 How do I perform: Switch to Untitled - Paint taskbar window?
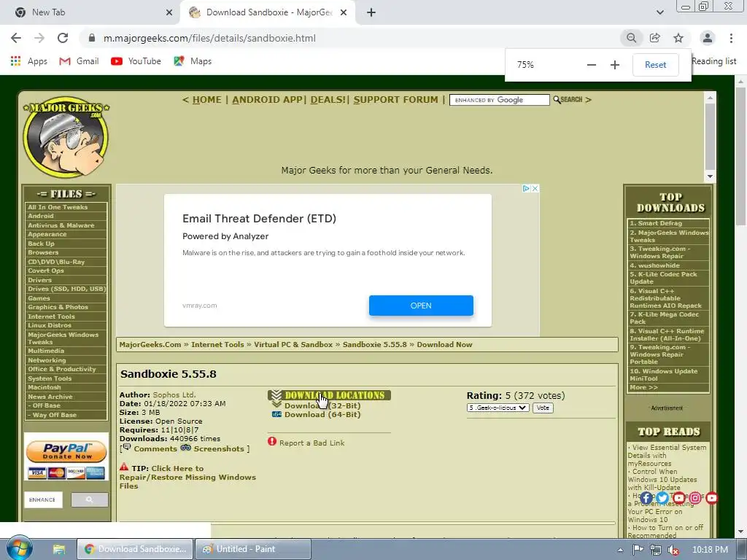pyautogui.click(x=253, y=549)
